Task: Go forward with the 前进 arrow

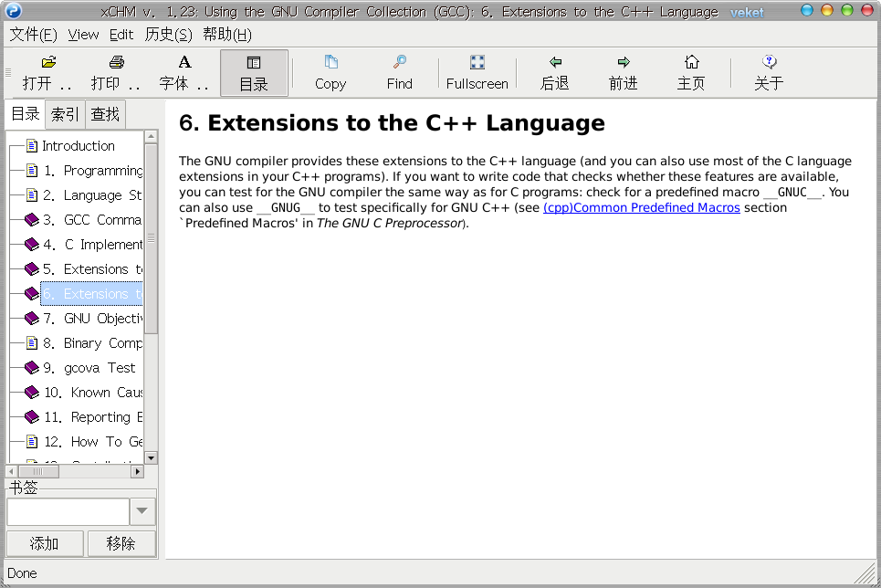Action: click(x=624, y=62)
